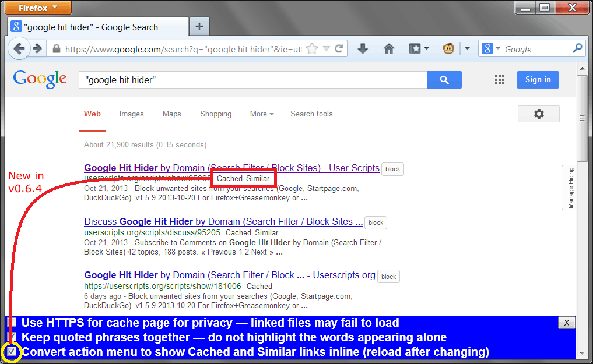Open Google settings gear button
This screenshot has width=593, height=364.
[538, 114]
